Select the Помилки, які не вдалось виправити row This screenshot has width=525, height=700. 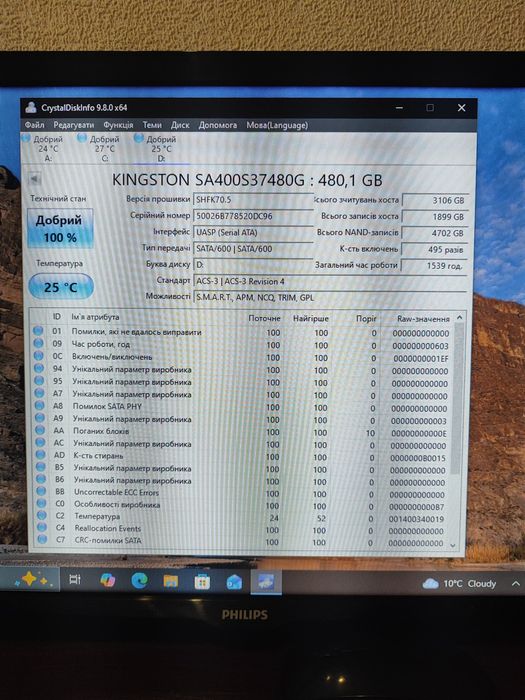pyautogui.click(x=242, y=332)
